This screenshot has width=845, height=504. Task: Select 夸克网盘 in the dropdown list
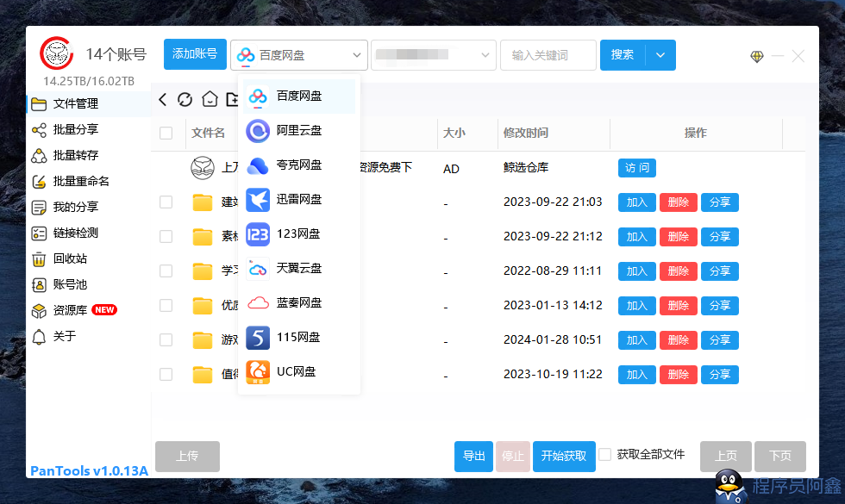click(299, 165)
